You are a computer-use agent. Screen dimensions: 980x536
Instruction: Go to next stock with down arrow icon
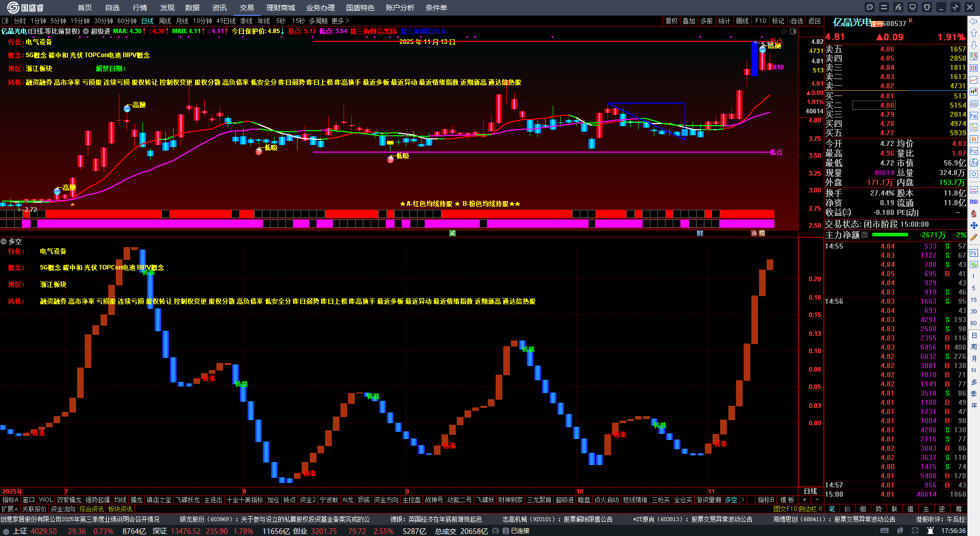point(974,45)
